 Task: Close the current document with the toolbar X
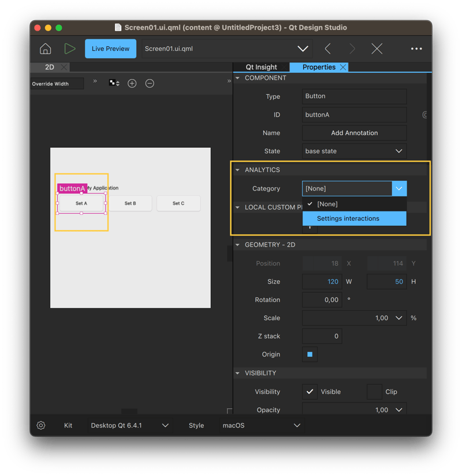click(377, 49)
